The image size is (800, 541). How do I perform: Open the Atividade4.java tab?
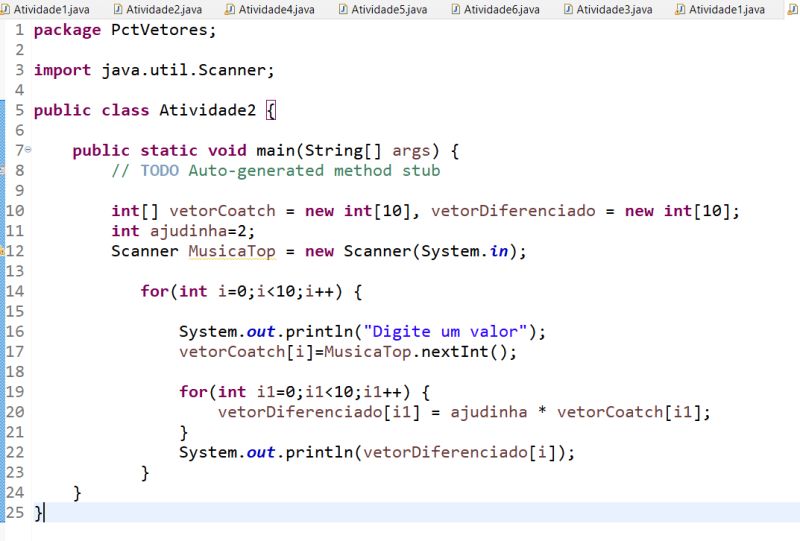[x=271, y=9]
